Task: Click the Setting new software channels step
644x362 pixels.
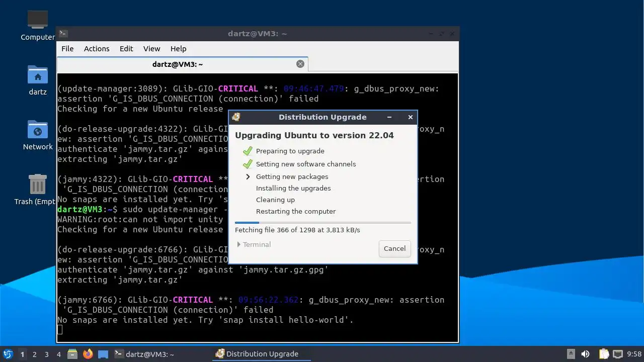Action: point(306,164)
